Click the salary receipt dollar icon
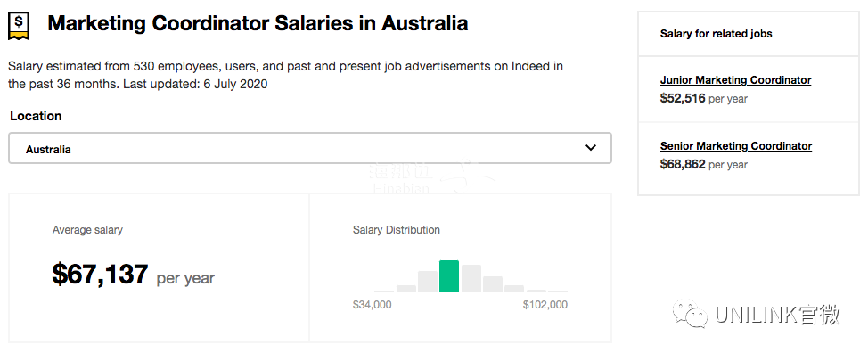Image resolution: width=868 pixels, height=353 pixels. coord(19,26)
